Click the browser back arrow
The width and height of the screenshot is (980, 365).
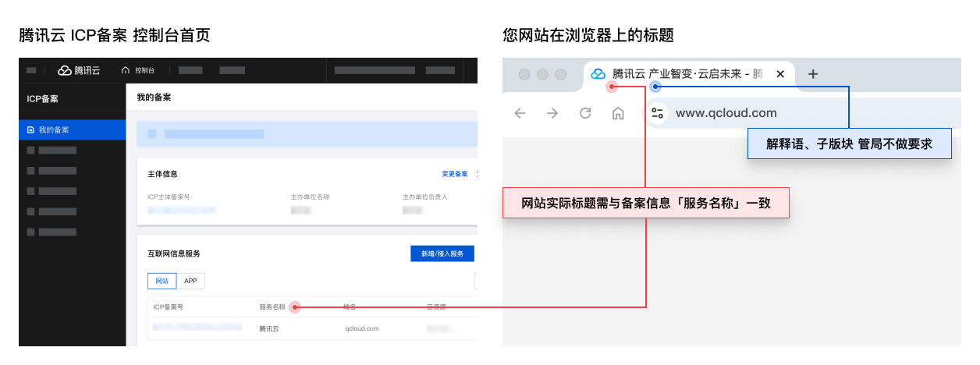pos(520,113)
